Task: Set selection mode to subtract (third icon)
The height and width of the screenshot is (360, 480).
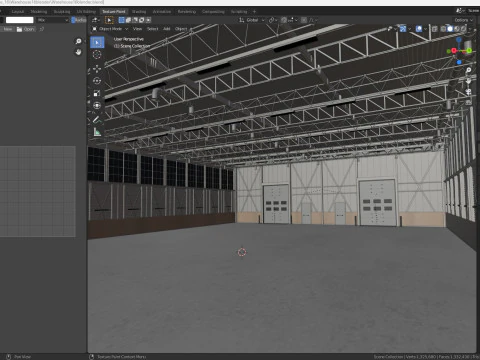Action: click(135, 20)
